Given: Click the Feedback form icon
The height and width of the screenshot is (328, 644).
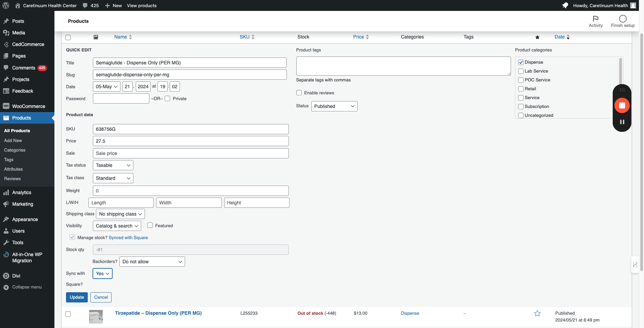Looking at the screenshot, I should [x=6, y=91].
